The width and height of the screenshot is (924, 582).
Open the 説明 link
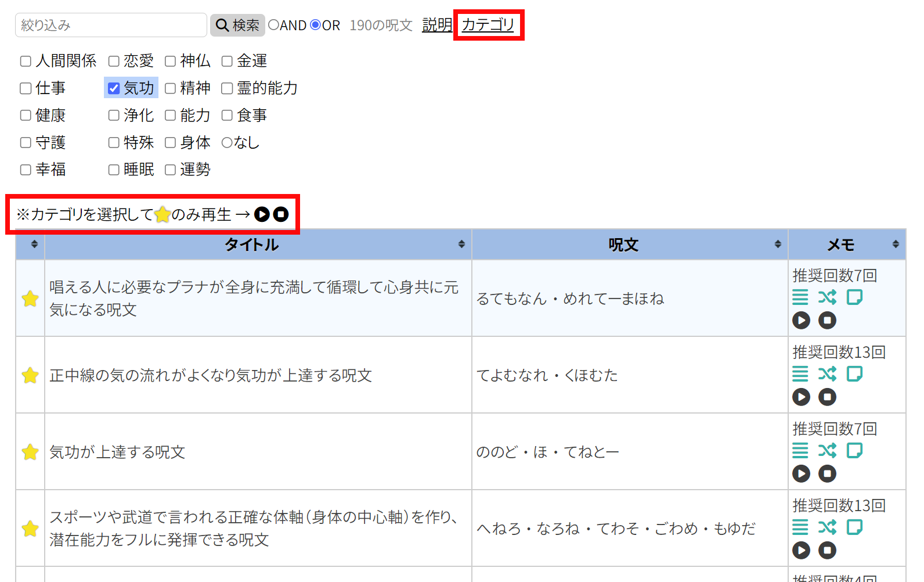tap(436, 25)
